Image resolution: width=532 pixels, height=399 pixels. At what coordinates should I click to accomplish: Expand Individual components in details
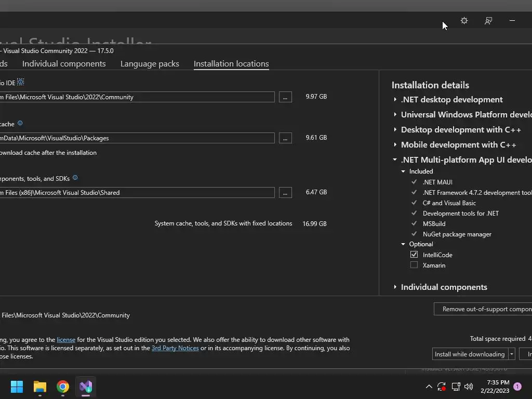(395, 287)
